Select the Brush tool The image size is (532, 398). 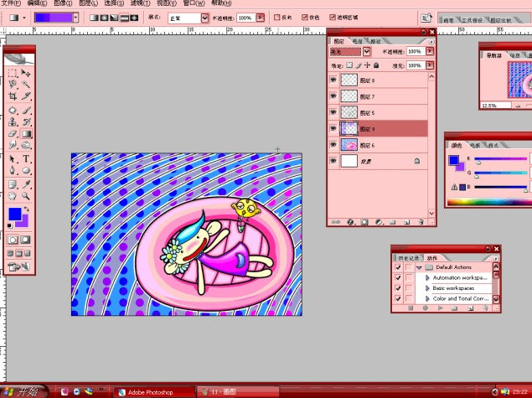click(26, 111)
